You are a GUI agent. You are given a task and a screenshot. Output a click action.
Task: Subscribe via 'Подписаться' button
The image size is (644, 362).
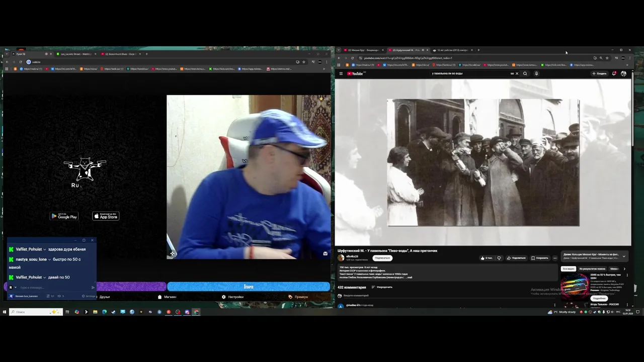click(382, 258)
